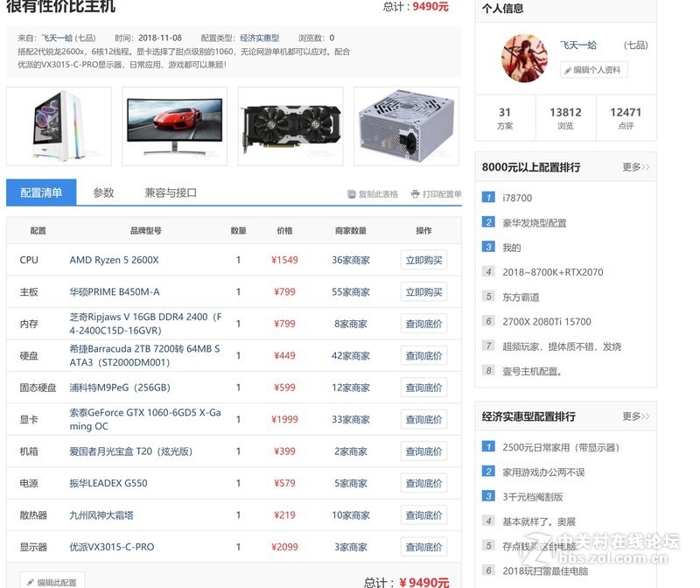Click 查询底价 for 九州风神大霜塔

pos(423,515)
